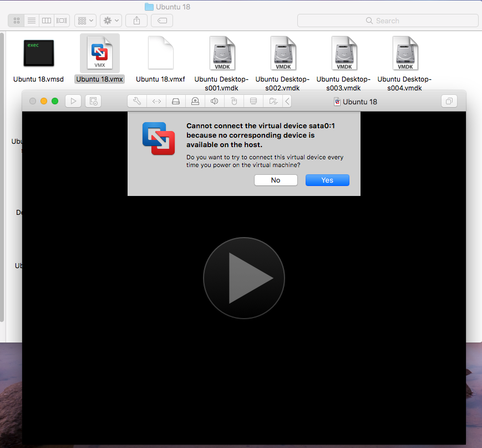
Task: Start the VM with the large play button
Action: tap(243, 278)
